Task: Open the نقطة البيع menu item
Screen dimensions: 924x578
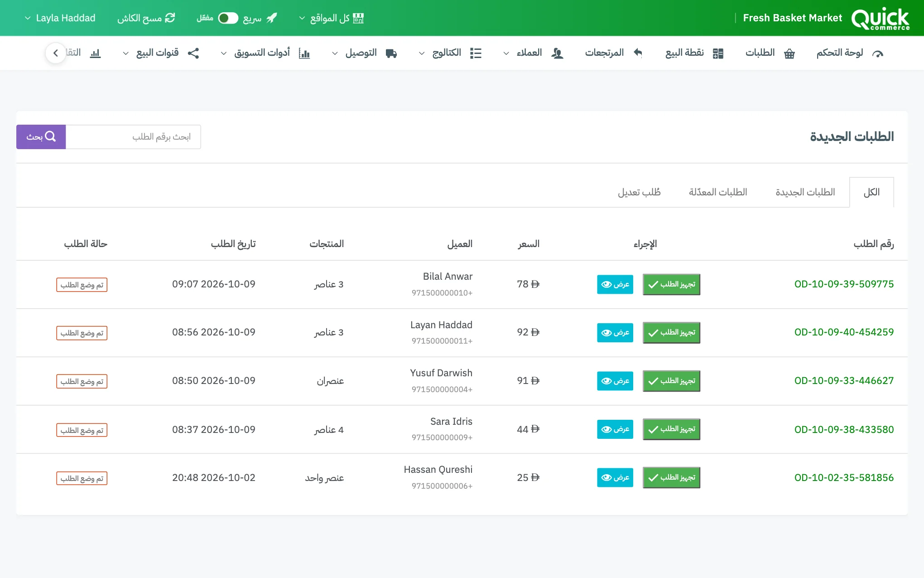Action: click(694, 53)
